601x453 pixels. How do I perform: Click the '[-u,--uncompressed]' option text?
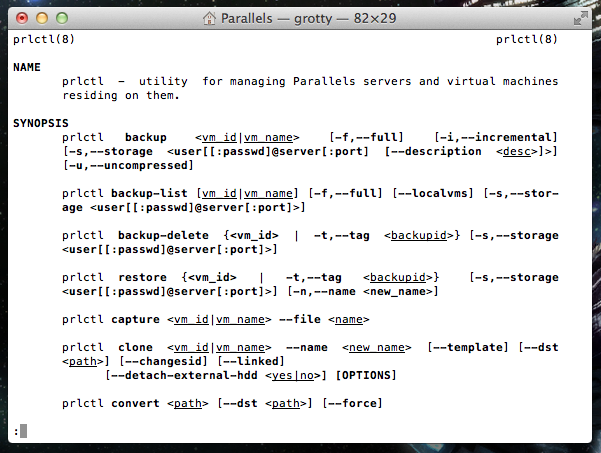(128, 166)
